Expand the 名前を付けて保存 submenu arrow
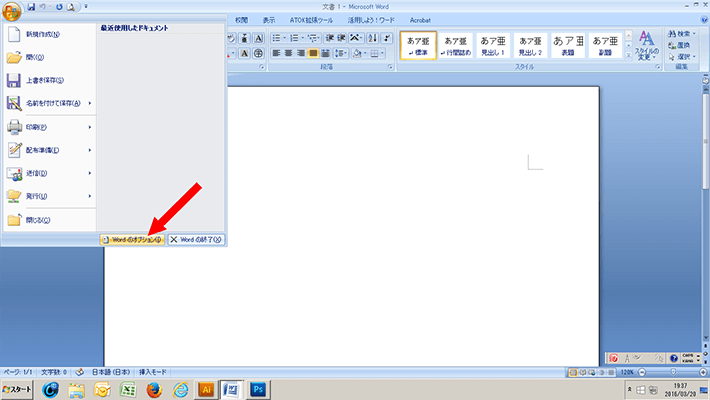The height and width of the screenshot is (400, 710). (90, 103)
